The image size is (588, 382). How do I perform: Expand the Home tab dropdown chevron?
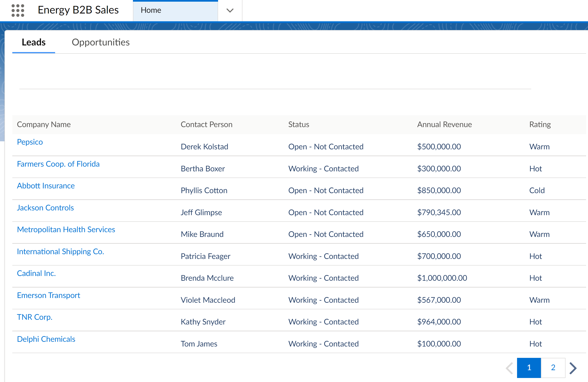pos(230,10)
